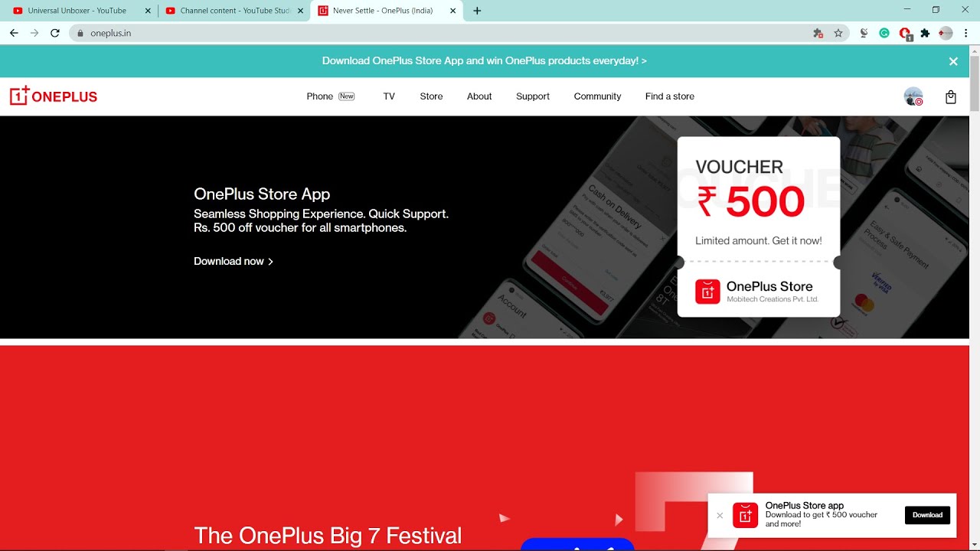Close the Universal Unboxer YouTube tab
This screenshot has height=551, width=980.
[148, 11]
